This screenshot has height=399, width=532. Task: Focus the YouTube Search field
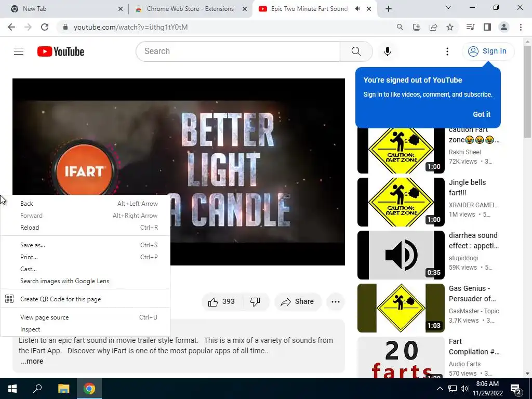[x=238, y=51]
